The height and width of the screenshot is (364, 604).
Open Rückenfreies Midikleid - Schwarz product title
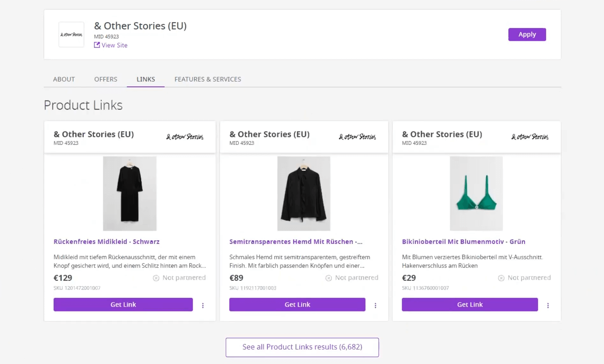pyautogui.click(x=106, y=242)
